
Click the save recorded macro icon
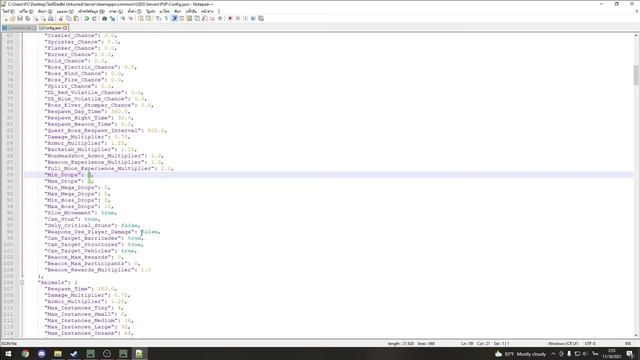261,18
